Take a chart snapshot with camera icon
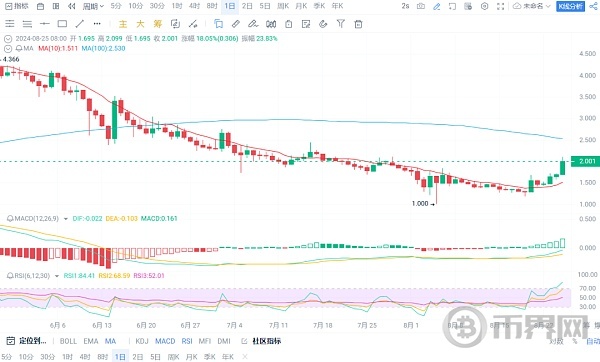600x362 pixels. [x=421, y=6]
